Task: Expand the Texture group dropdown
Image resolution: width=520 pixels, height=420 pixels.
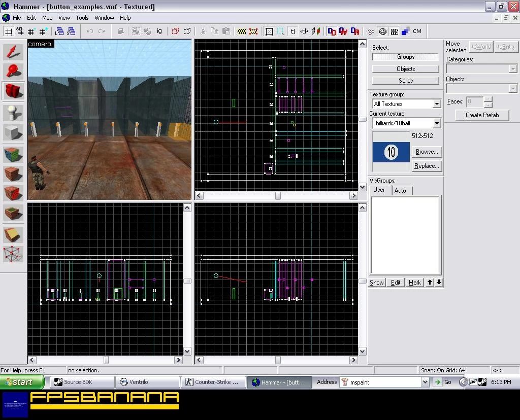Action: [437, 104]
